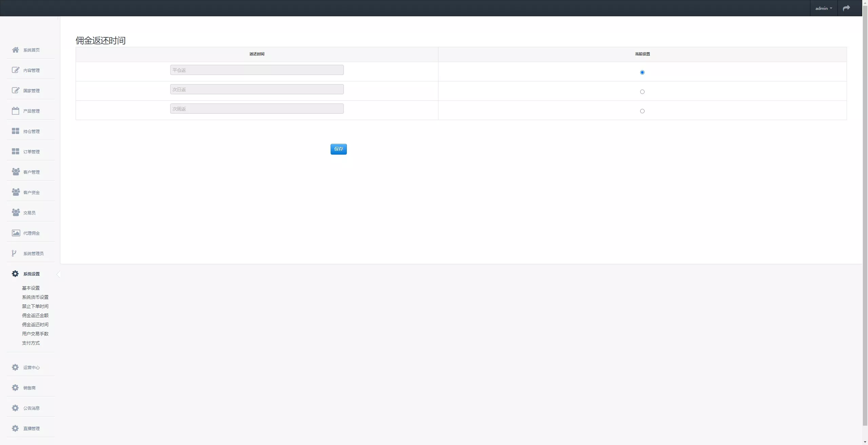Click the image icon beside 代理佣金
This screenshot has width=868, height=445.
point(16,233)
